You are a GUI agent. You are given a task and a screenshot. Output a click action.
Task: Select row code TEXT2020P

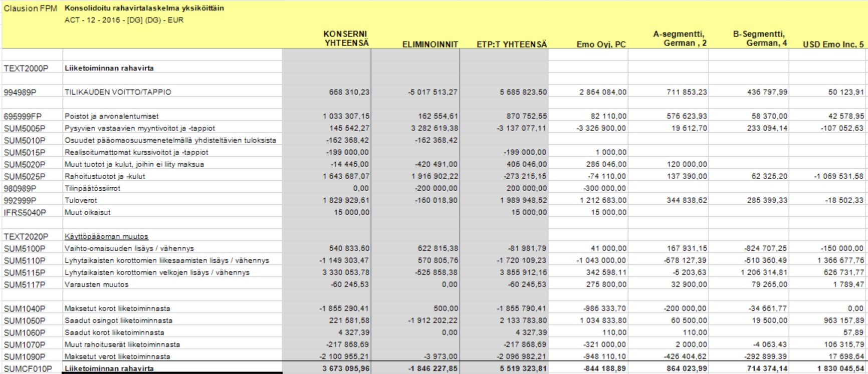point(26,236)
